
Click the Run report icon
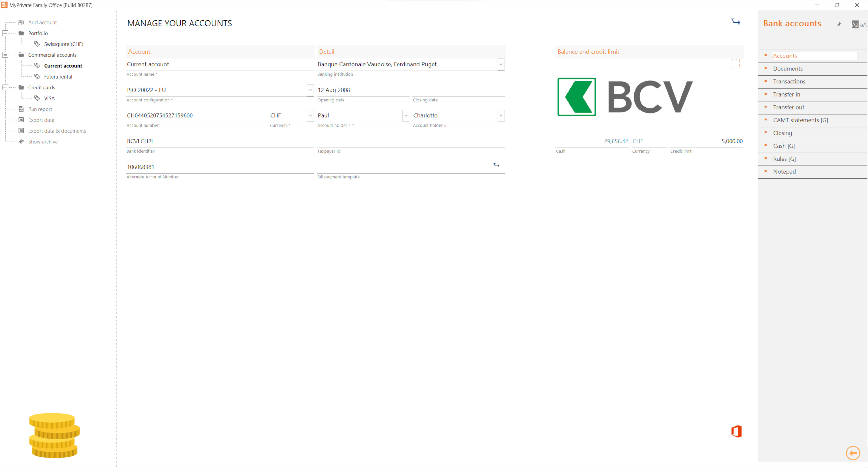tap(21, 109)
